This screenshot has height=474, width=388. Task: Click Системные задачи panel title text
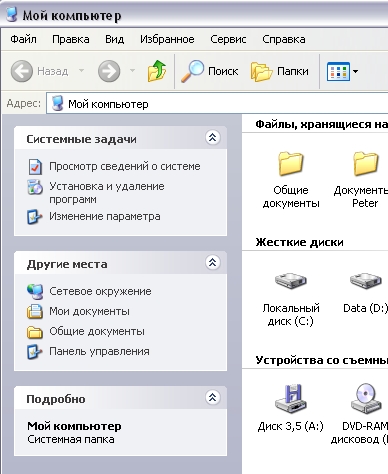81,139
